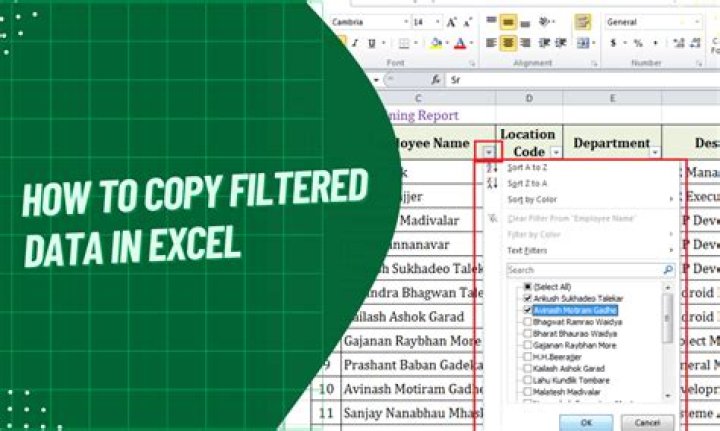Open the Font dialog launcher
The image size is (720, 431).
(472, 63)
